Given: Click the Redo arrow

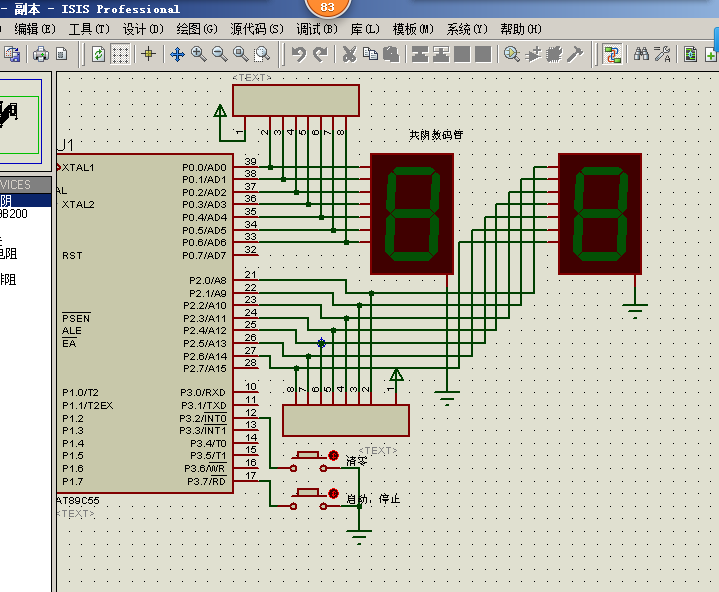Looking at the screenshot, I should [320, 54].
